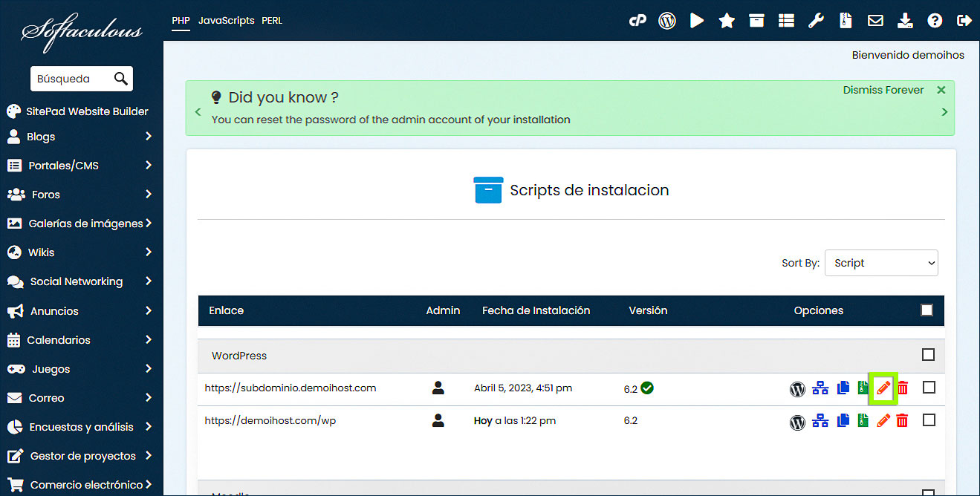
Task: Open the cPanel icon in top bar
Action: point(637,21)
